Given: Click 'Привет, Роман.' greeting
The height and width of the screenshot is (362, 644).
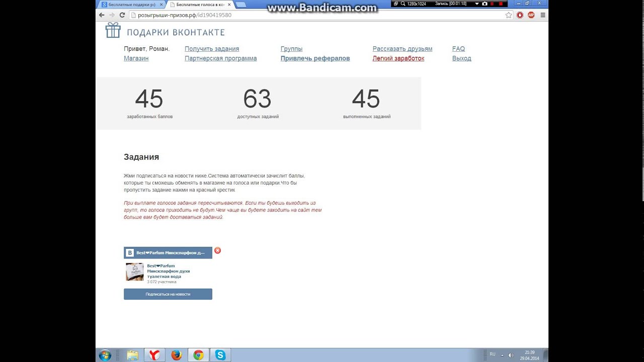Looking at the screenshot, I should coord(147,49).
